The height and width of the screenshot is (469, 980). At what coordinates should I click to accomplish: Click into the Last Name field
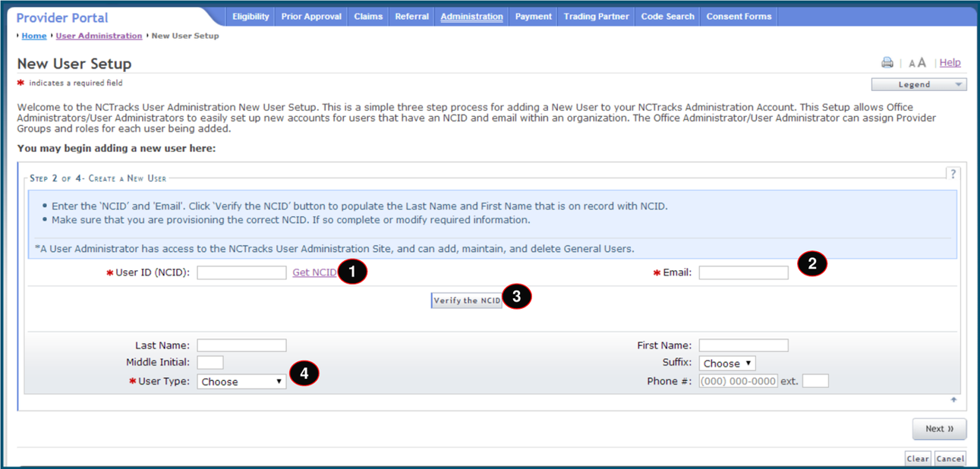tap(241, 345)
